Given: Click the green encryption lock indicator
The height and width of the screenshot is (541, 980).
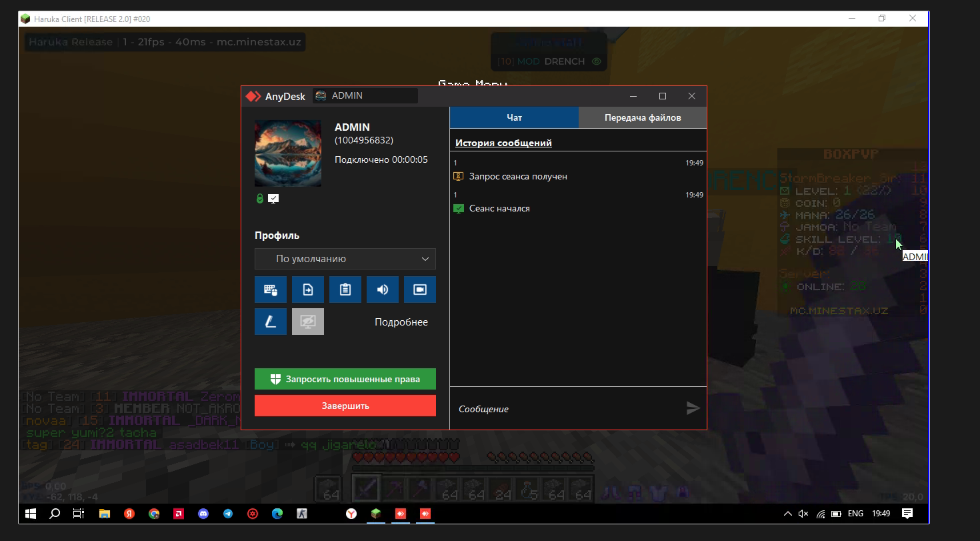Looking at the screenshot, I should coord(260,198).
